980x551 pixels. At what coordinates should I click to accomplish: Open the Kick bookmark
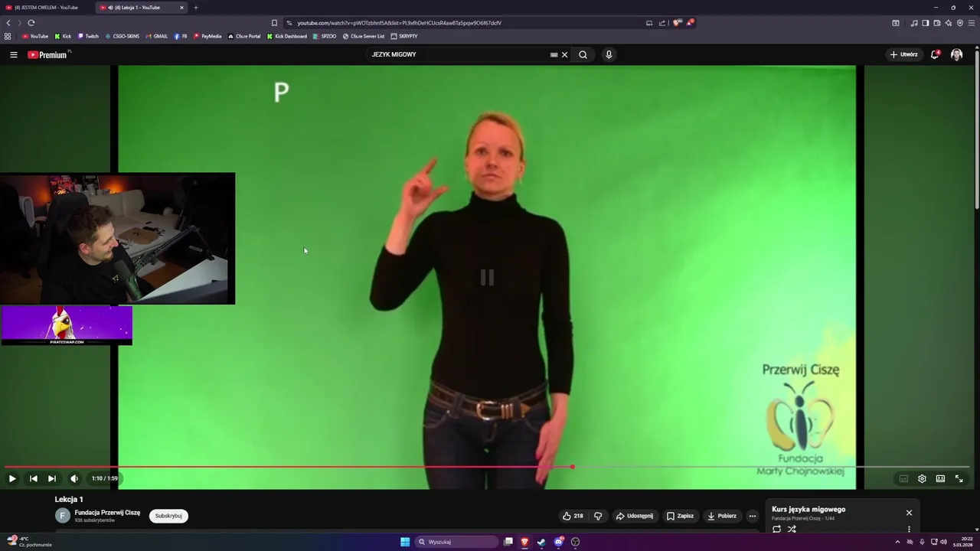tap(63, 36)
